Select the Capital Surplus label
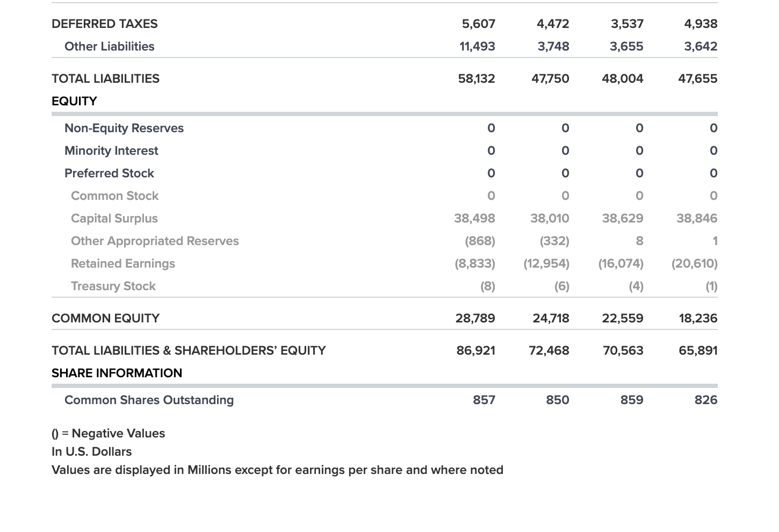This screenshot has height=532, width=779. tap(114, 218)
